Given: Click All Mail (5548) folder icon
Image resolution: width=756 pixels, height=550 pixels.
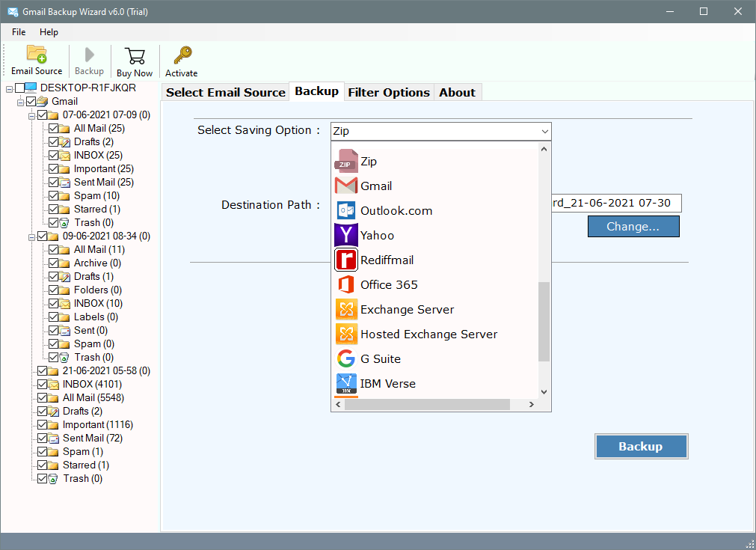Looking at the screenshot, I should 53,398.
